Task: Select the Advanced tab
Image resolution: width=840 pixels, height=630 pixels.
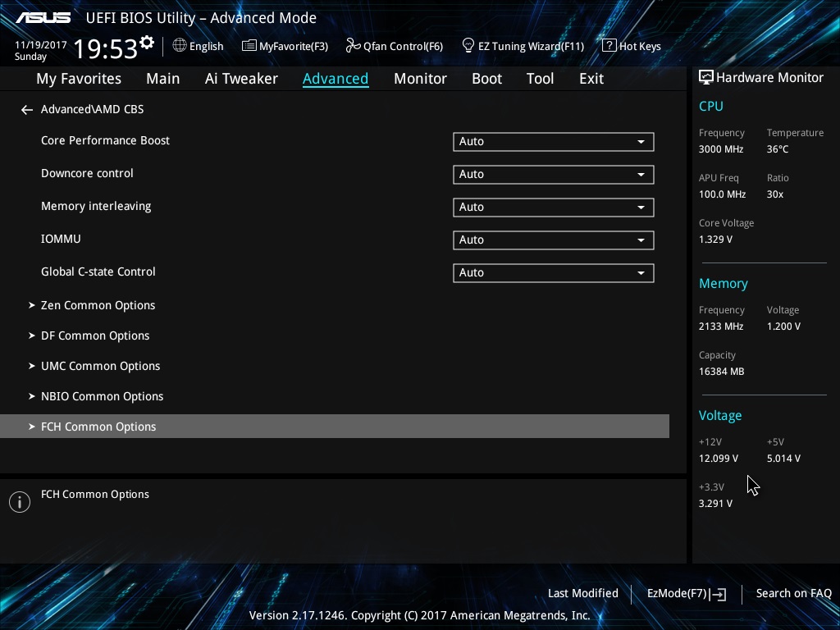Action: (x=336, y=79)
